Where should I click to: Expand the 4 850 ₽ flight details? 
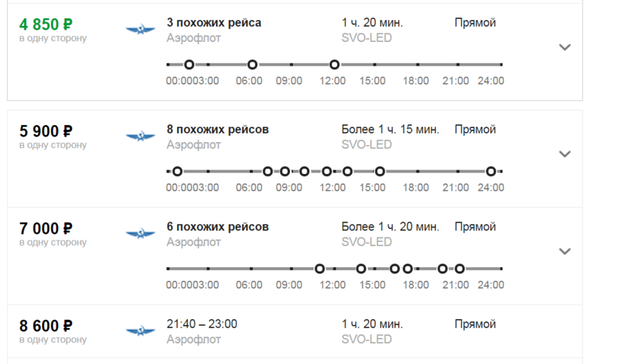pos(565,47)
